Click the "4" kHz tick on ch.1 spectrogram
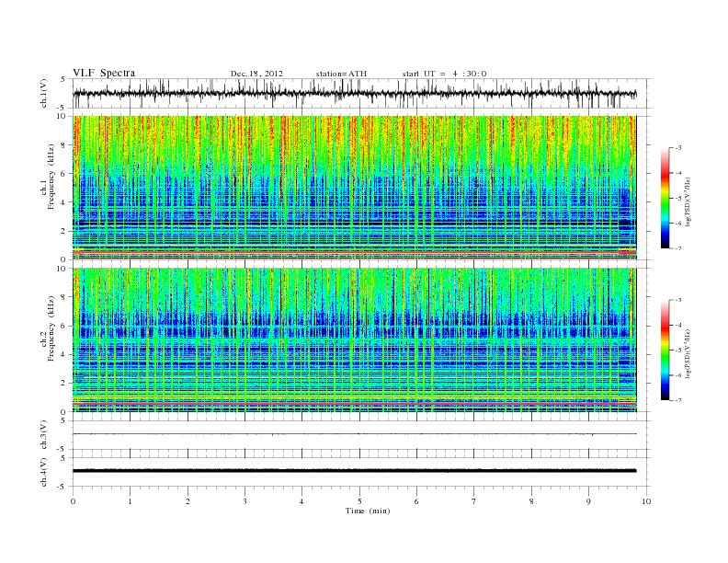This screenshot has width=728, height=563. [64, 202]
